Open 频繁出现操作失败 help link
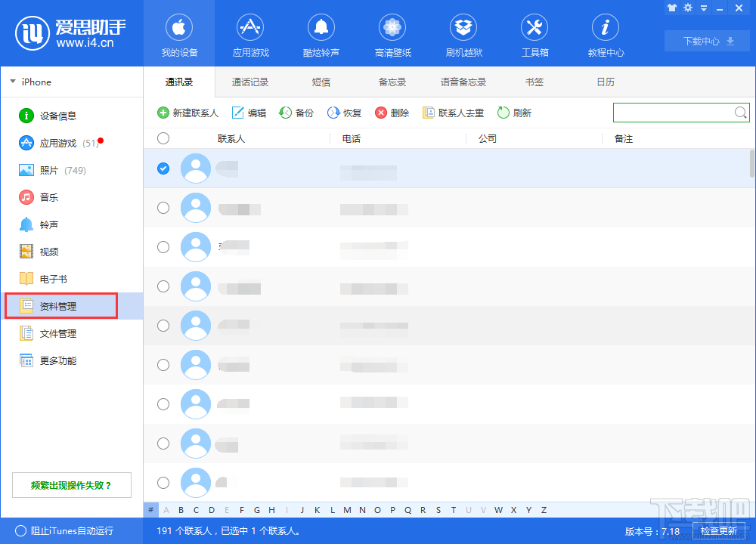 pos(71,484)
